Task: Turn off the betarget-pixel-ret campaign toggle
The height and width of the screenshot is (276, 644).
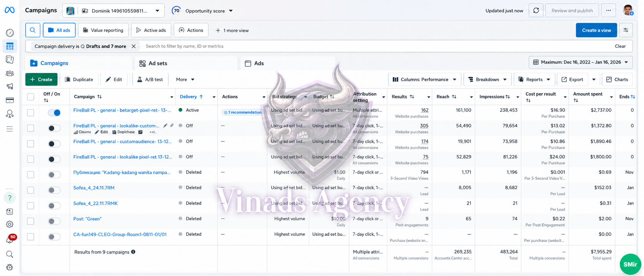Action: coord(54,113)
